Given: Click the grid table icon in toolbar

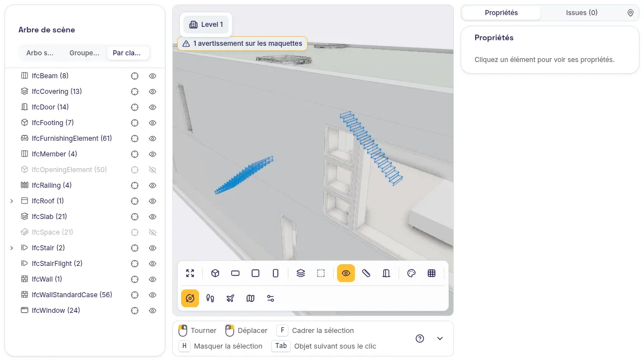Looking at the screenshot, I should (x=431, y=273).
